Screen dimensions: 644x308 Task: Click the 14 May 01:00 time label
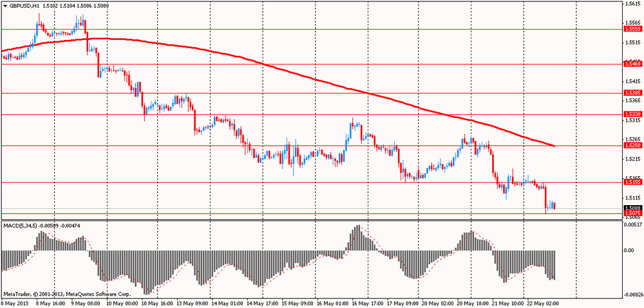[x=227, y=303]
